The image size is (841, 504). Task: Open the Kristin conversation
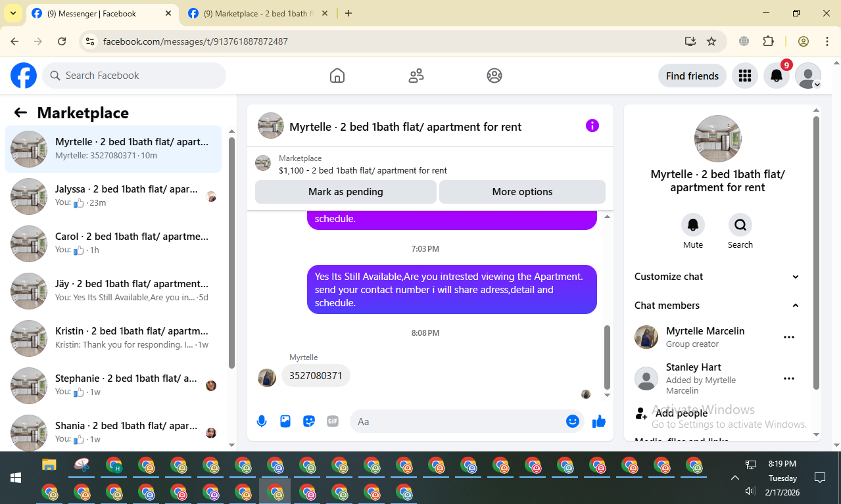pos(114,338)
